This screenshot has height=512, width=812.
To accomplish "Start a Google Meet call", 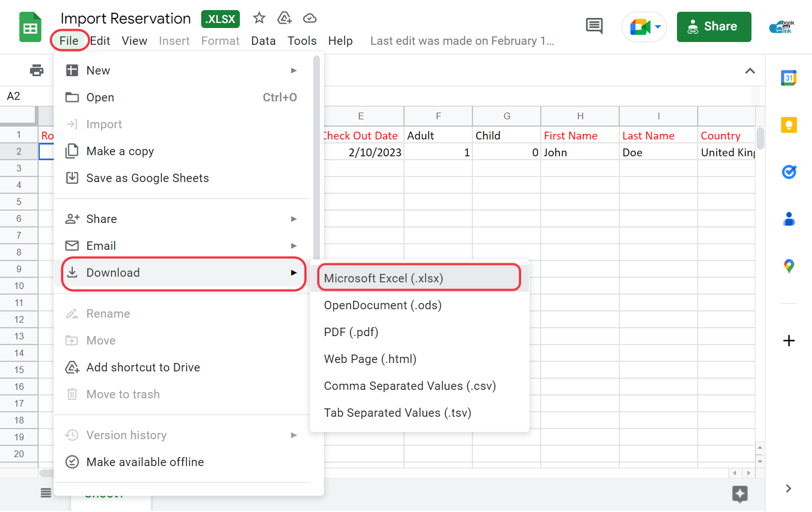I will [x=639, y=26].
